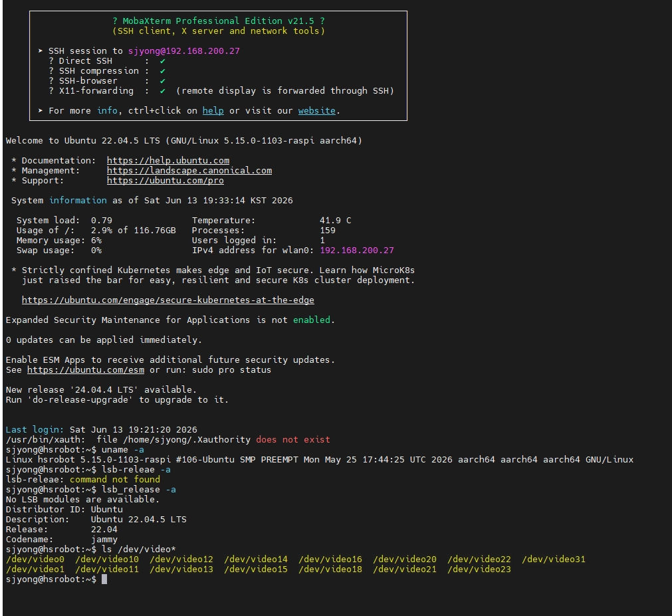The width and height of the screenshot is (672, 616).
Task: Open the https://ubuntu.com/pro support link
Action: (x=166, y=180)
